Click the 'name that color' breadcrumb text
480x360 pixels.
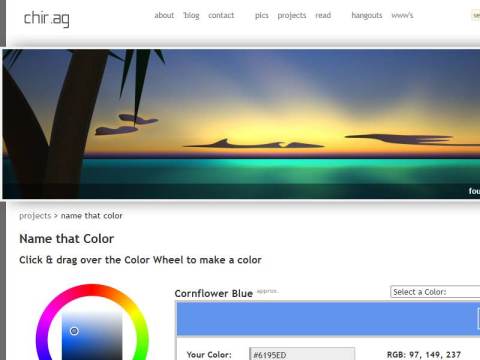(x=92, y=216)
